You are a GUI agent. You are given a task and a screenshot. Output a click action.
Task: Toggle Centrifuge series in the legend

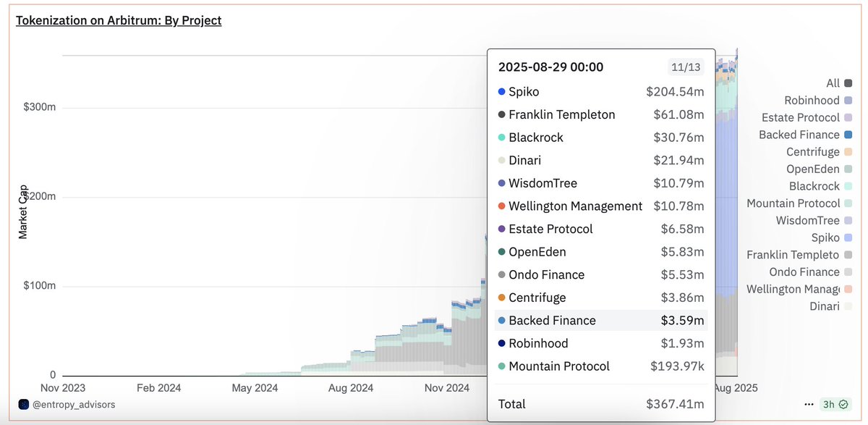(x=820, y=152)
